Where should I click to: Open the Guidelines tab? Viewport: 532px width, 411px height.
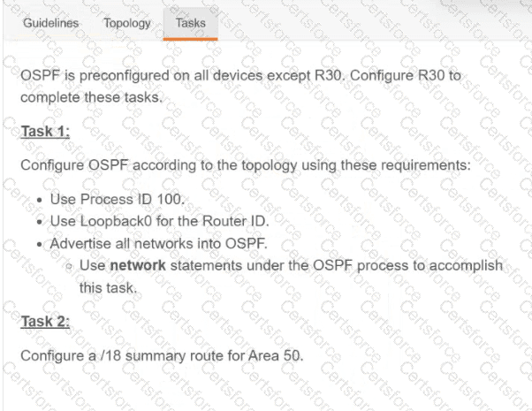[x=50, y=23]
